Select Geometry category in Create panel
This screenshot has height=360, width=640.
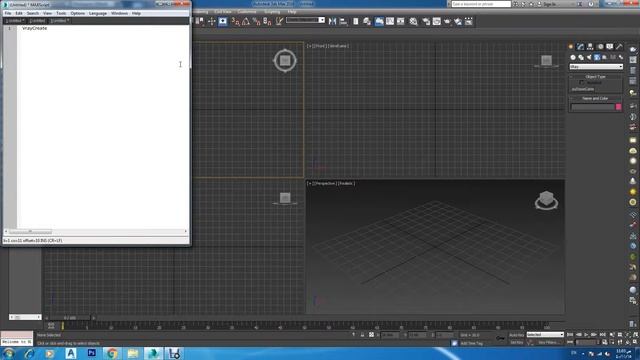pyautogui.click(x=573, y=58)
